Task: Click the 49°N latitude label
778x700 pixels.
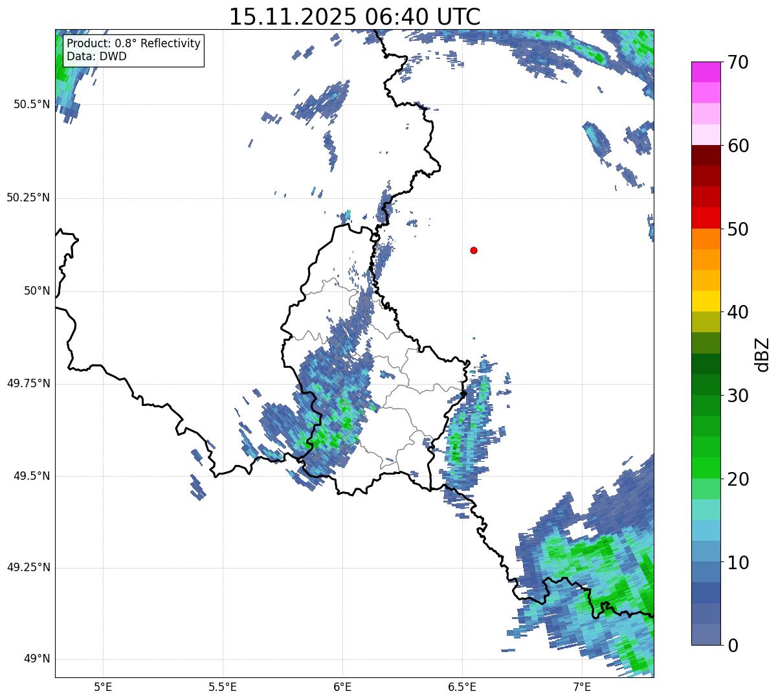Action: click(x=37, y=659)
